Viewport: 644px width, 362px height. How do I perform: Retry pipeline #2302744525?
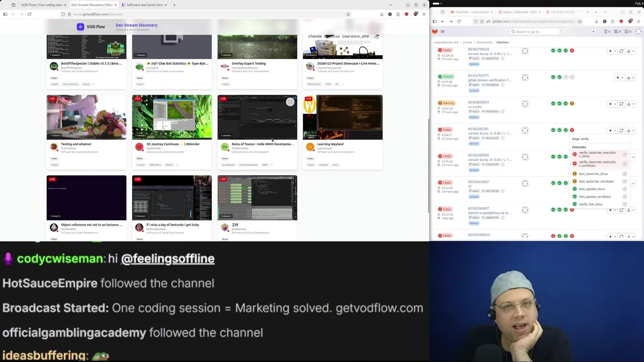pos(621,51)
